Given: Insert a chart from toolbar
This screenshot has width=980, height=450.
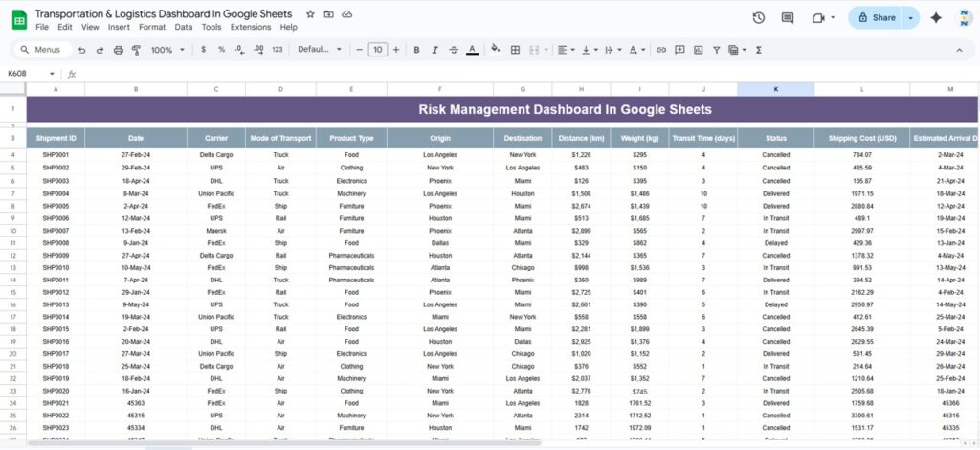Looking at the screenshot, I should tap(698, 50).
